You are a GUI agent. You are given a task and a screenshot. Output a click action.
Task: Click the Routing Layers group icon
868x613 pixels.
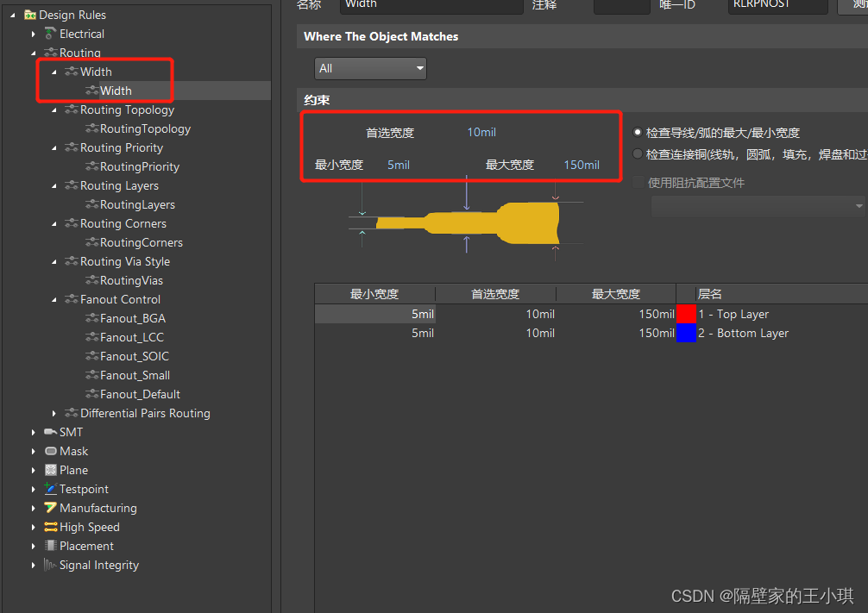coord(71,185)
